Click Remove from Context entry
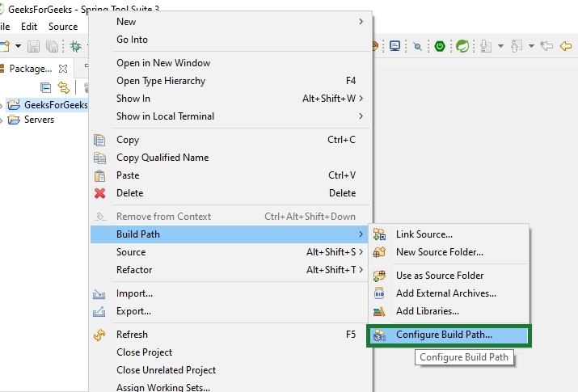This screenshot has width=578, height=392. tap(231, 217)
